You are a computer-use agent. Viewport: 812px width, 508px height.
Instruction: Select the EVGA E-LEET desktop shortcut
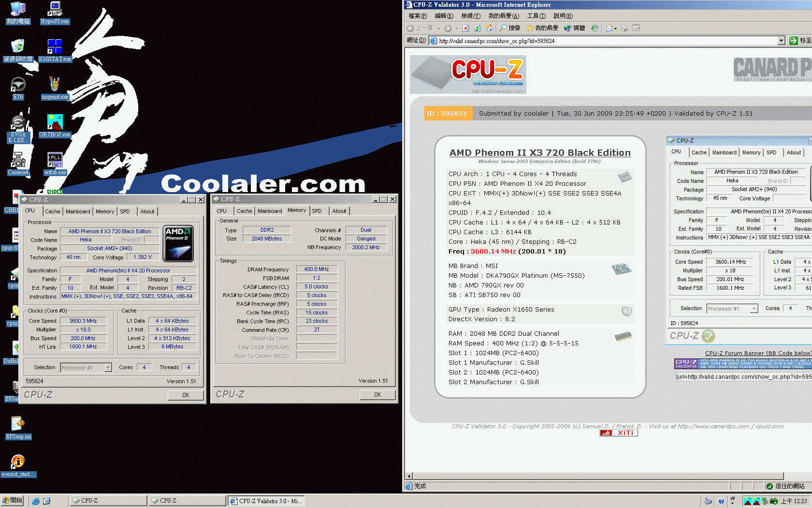(18, 129)
